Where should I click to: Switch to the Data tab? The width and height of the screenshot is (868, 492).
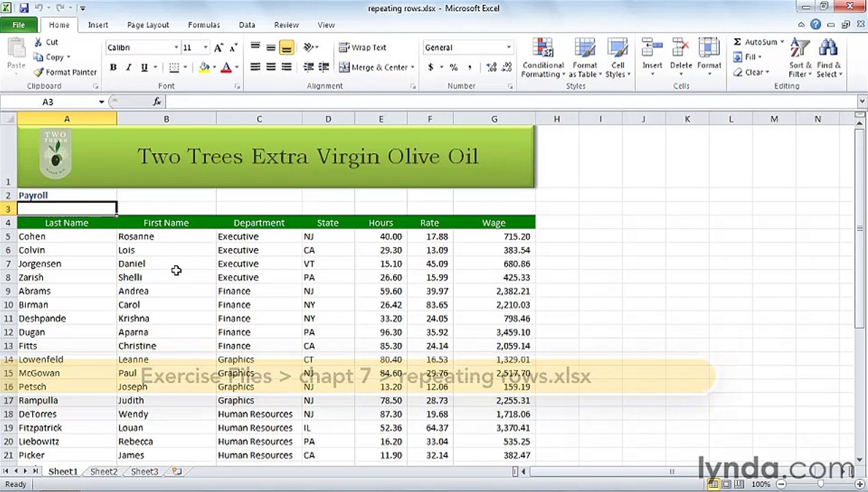click(x=247, y=25)
